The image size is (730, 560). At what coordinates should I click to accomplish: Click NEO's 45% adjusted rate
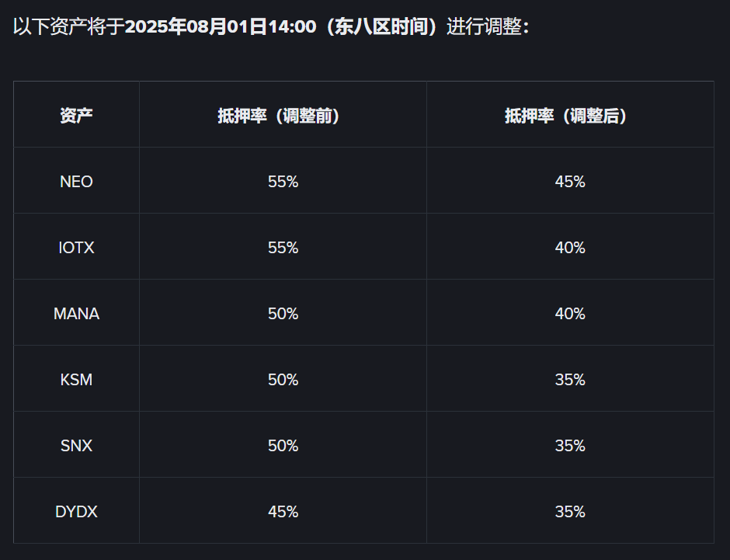pos(570,181)
